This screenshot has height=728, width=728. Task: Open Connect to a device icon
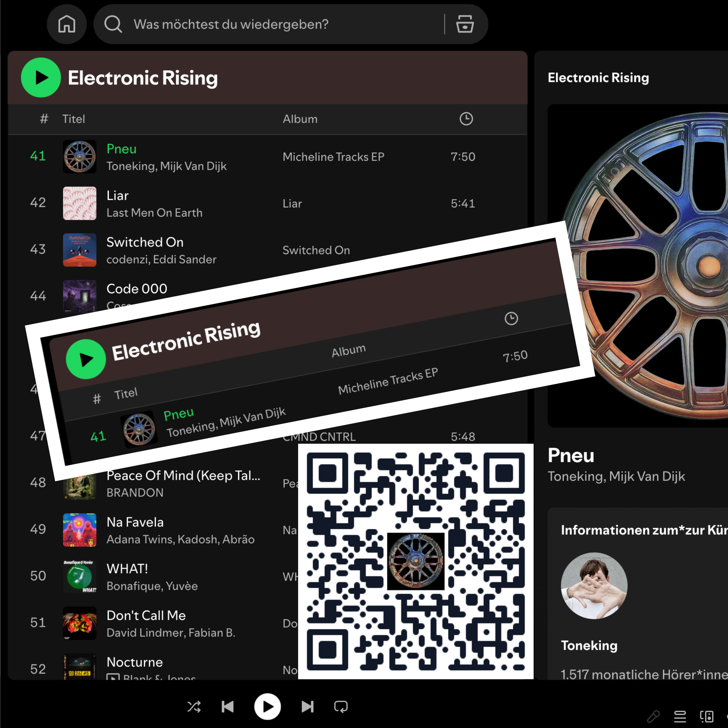click(707, 716)
